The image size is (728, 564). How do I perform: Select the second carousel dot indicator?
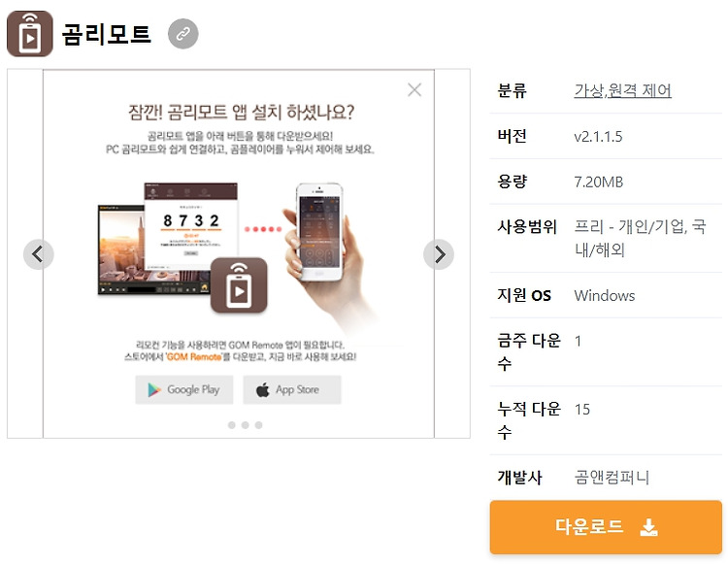246,425
